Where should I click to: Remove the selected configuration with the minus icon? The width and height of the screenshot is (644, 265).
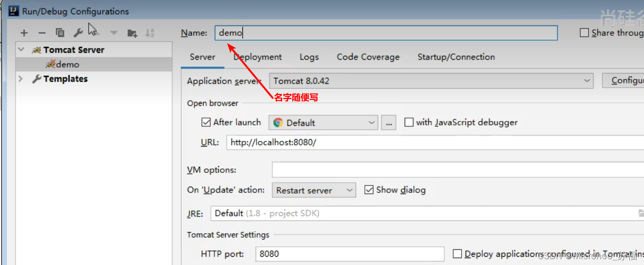(42, 33)
